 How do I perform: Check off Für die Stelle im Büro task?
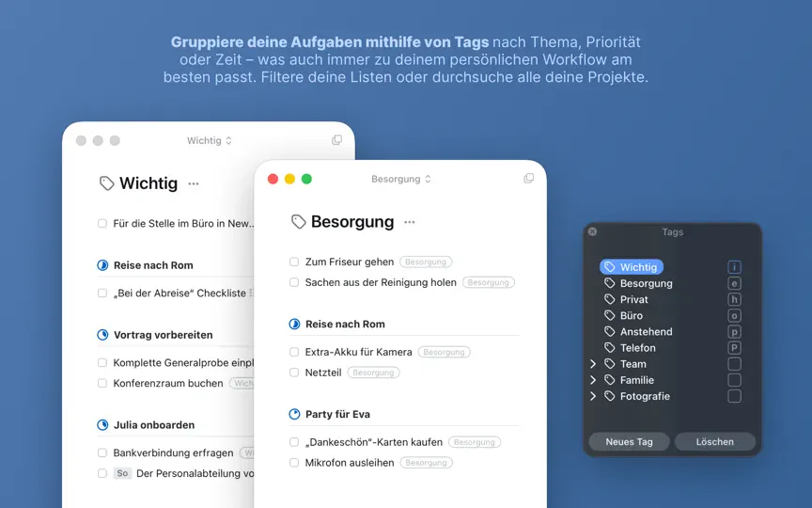pos(102,223)
